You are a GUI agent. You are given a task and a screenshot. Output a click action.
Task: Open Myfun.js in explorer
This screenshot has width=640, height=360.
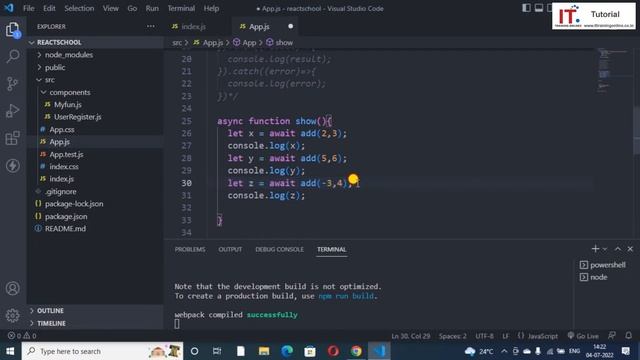(x=95, y=104)
